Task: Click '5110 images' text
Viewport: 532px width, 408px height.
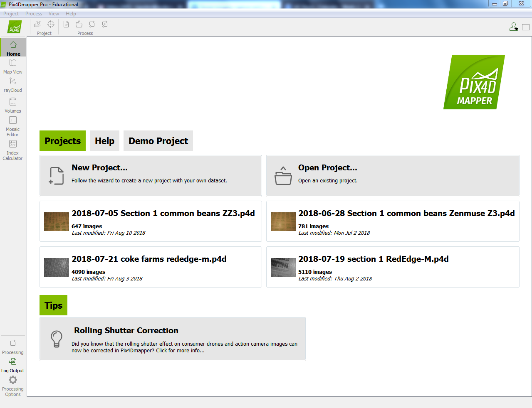Action: [x=315, y=272]
